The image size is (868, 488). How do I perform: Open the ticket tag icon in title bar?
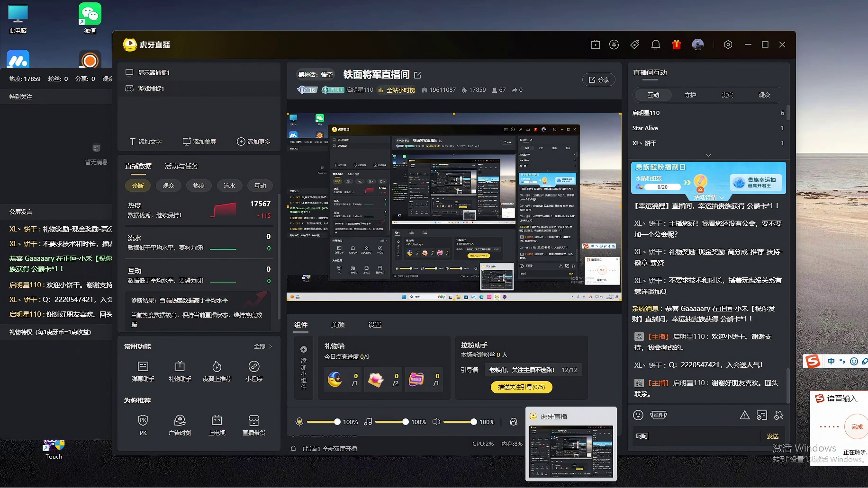[635, 44]
